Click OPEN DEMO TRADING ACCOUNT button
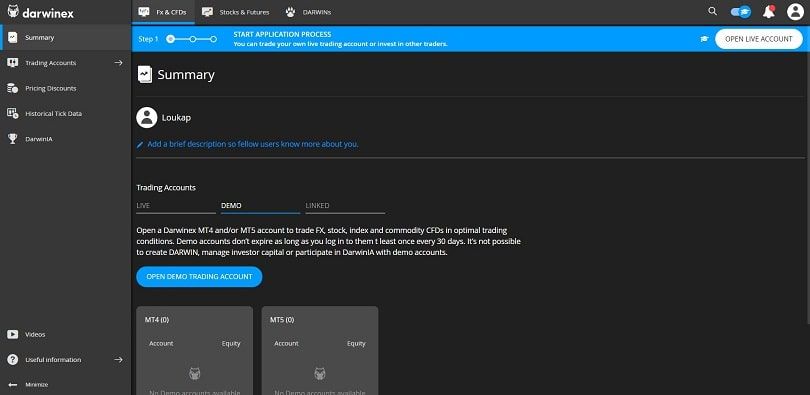810x395 pixels. (199, 277)
